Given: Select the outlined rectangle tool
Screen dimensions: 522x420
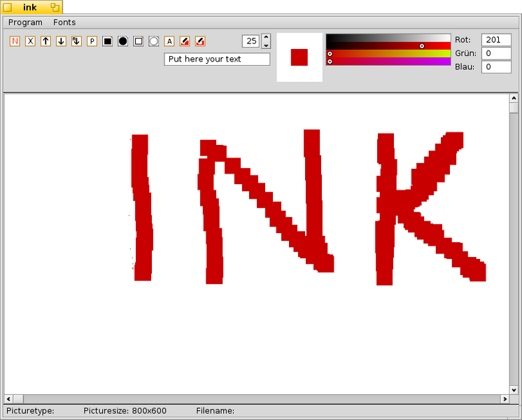Looking at the screenshot, I should [x=138, y=41].
